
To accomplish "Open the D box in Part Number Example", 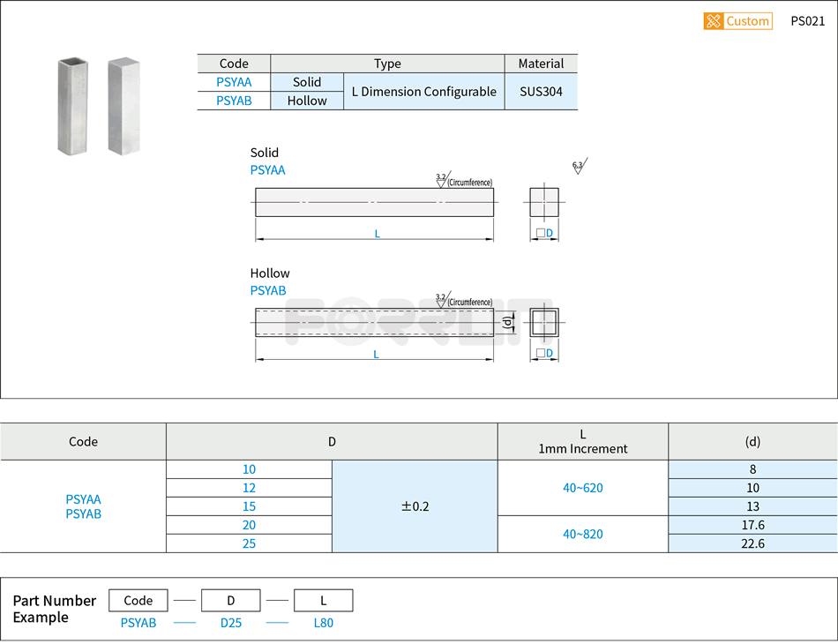I will (x=230, y=600).
